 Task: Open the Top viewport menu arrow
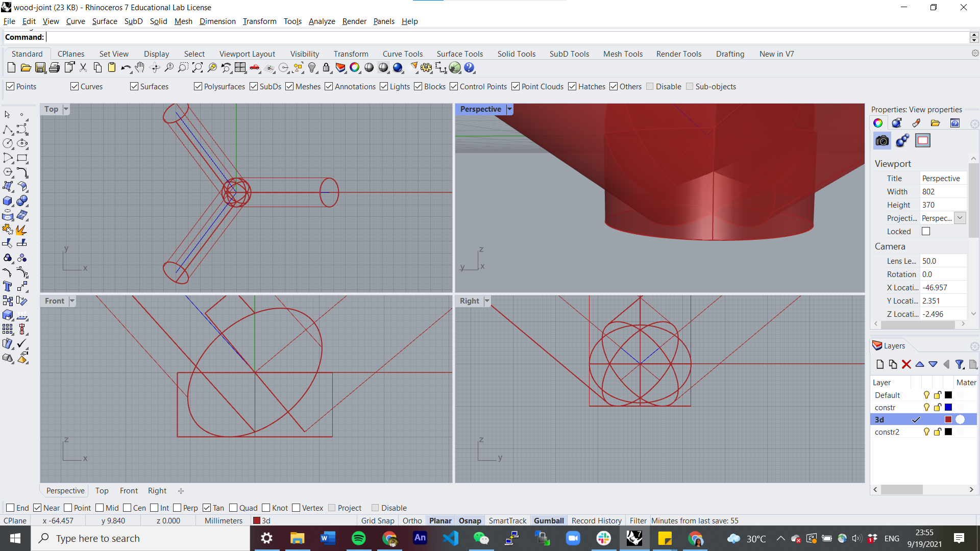tap(66, 109)
